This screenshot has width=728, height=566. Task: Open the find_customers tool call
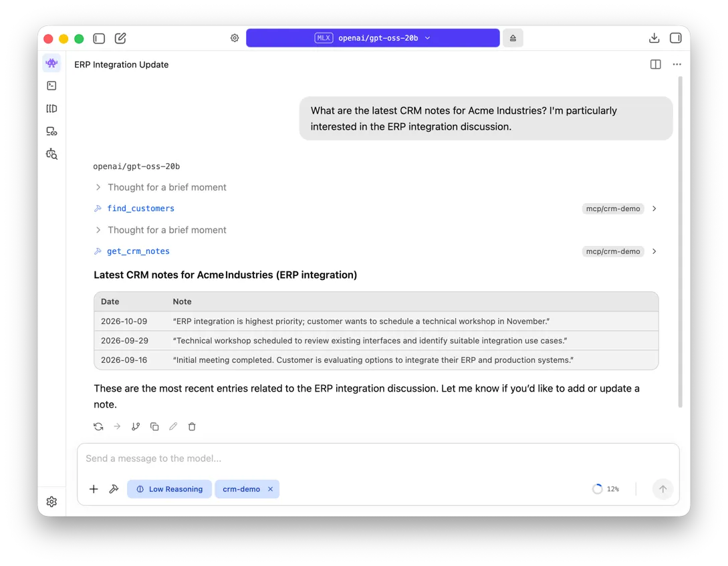(140, 208)
